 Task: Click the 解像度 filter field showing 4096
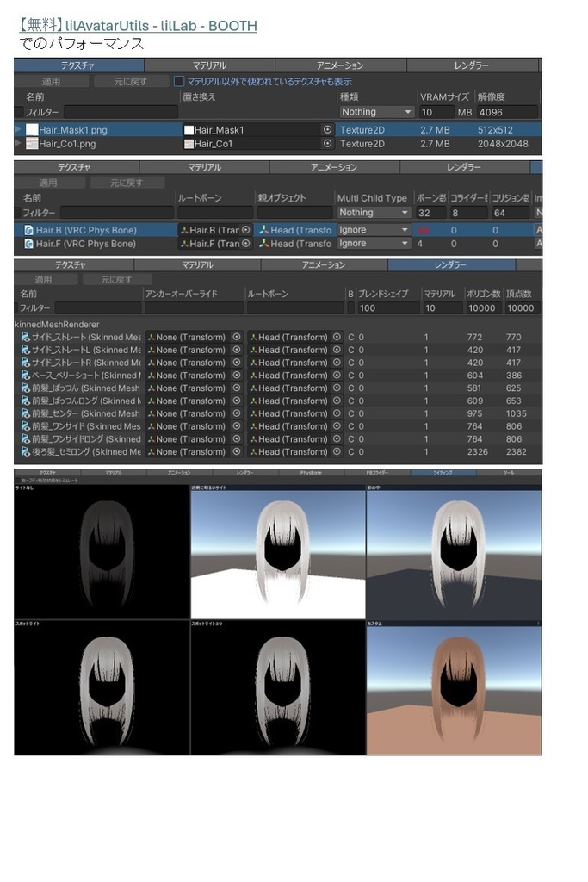[x=507, y=112]
